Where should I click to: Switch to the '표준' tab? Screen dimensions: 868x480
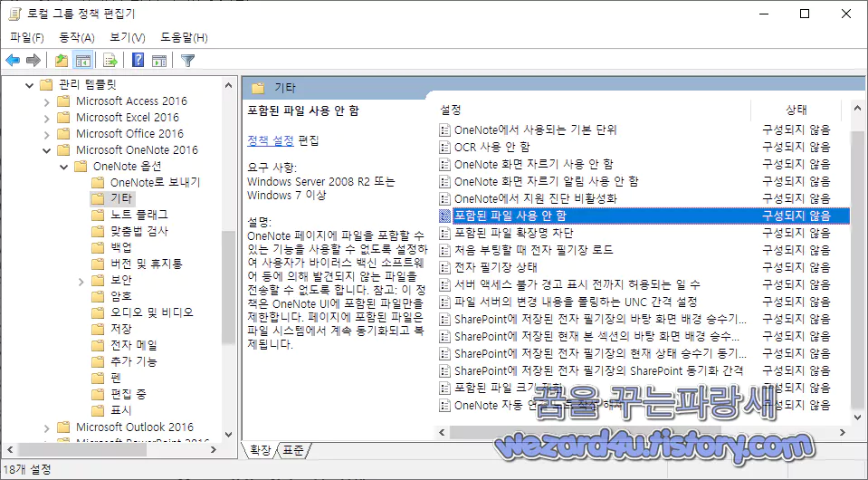[x=293, y=450]
